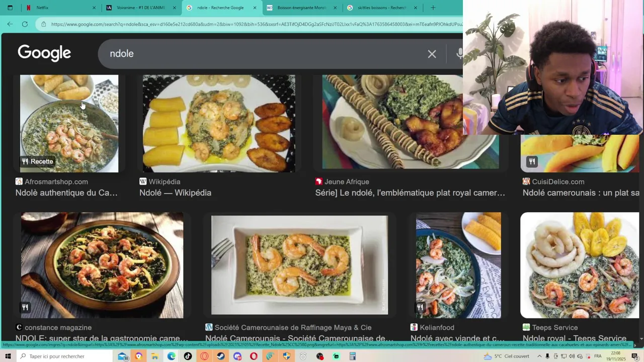Viewport: 644px width, 362px height.
Task: Open Windows Security shield in taskbar
Action: click(x=287, y=356)
